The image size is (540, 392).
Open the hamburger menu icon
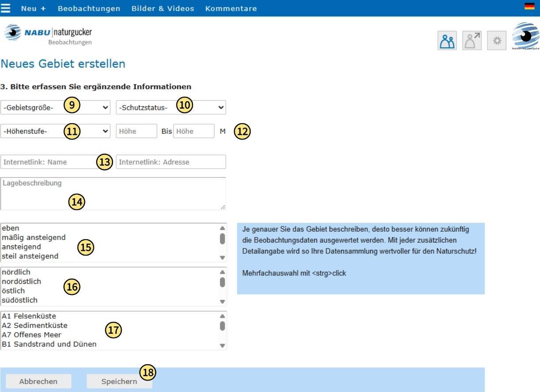click(x=5, y=8)
